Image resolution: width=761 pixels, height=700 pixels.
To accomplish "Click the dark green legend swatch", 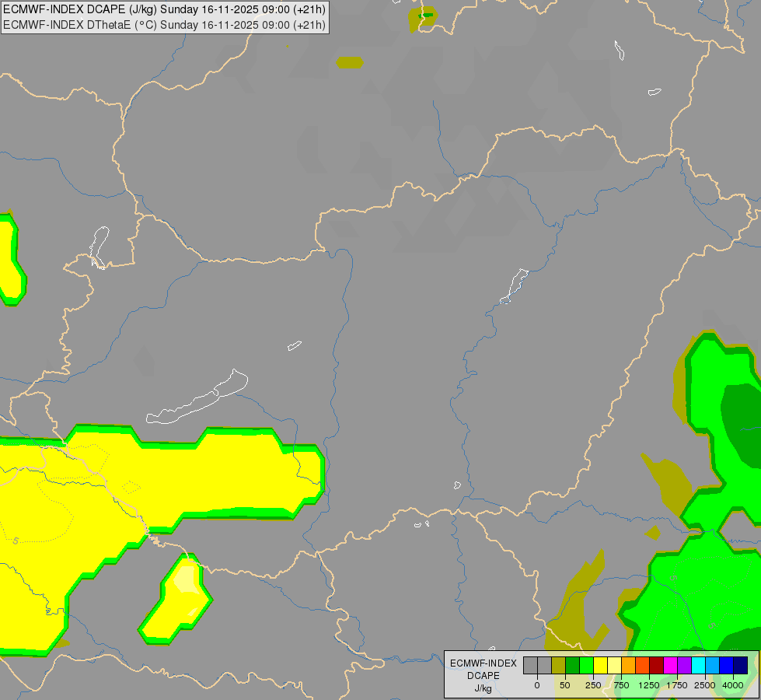I will coord(573,665).
